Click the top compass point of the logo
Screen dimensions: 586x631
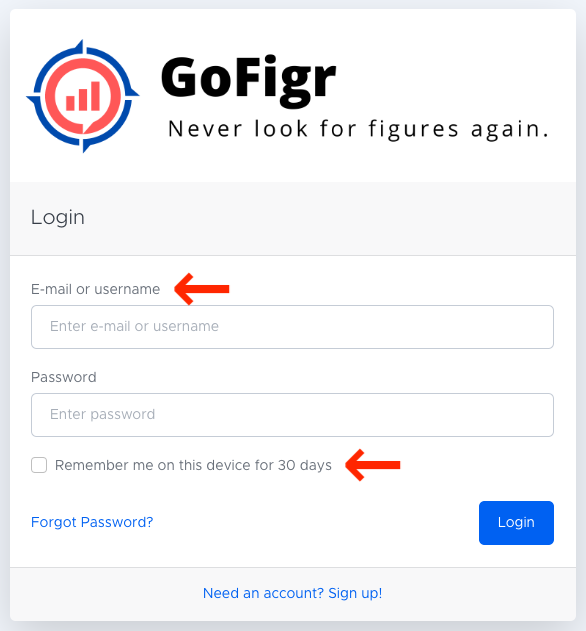click(x=81, y=46)
